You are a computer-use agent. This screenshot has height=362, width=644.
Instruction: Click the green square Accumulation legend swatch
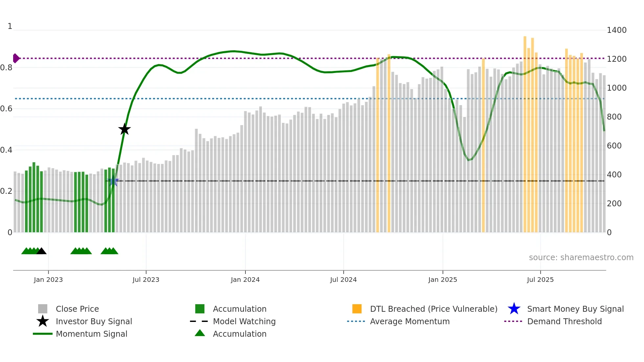tap(200, 309)
